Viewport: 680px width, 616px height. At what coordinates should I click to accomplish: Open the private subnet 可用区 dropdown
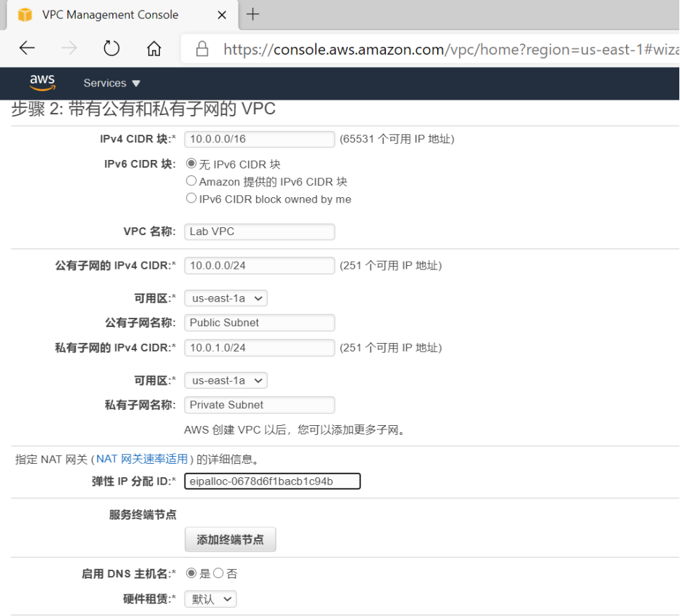(x=225, y=380)
